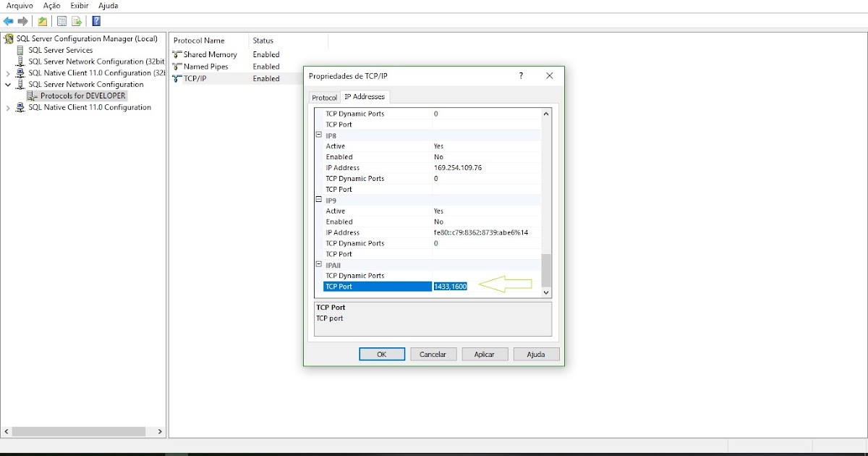Click the Aplicar button
This screenshot has width=868, height=456.
485,354
